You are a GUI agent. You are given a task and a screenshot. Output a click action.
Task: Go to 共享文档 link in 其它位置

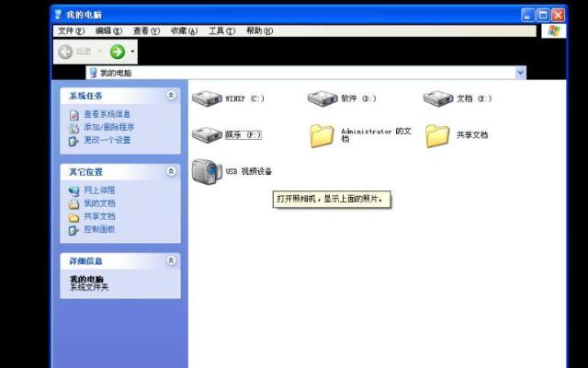coord(99,216)
